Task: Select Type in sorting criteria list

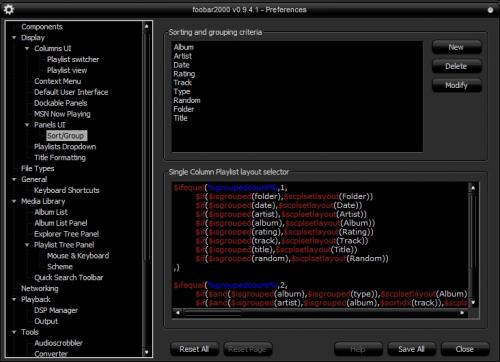Action: coord(182,92)
